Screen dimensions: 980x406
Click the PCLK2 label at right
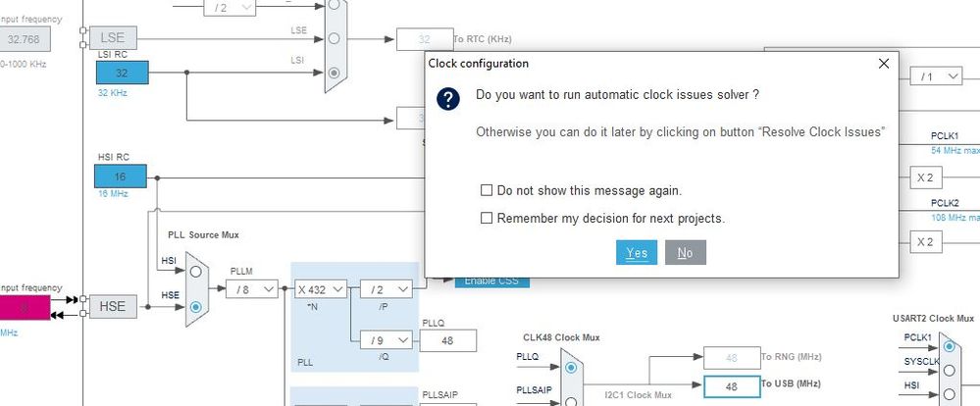[945, 203]
